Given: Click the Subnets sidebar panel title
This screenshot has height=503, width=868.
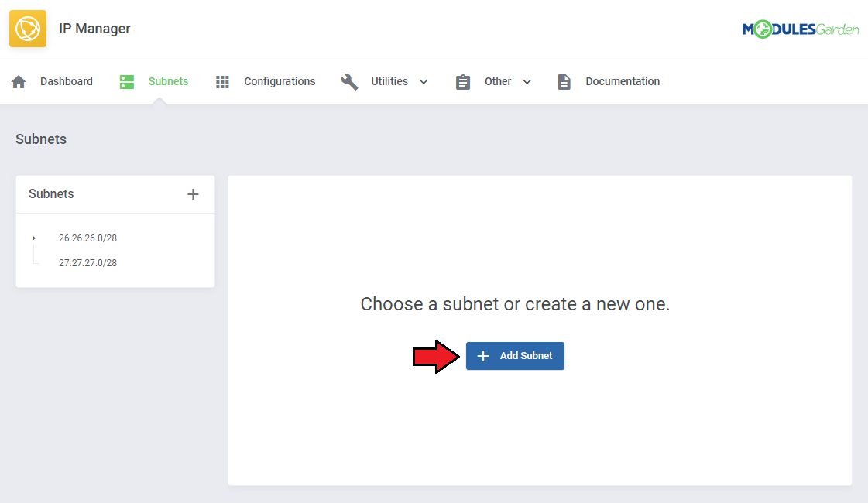Looking at the screenshot, I should point(51,193).
